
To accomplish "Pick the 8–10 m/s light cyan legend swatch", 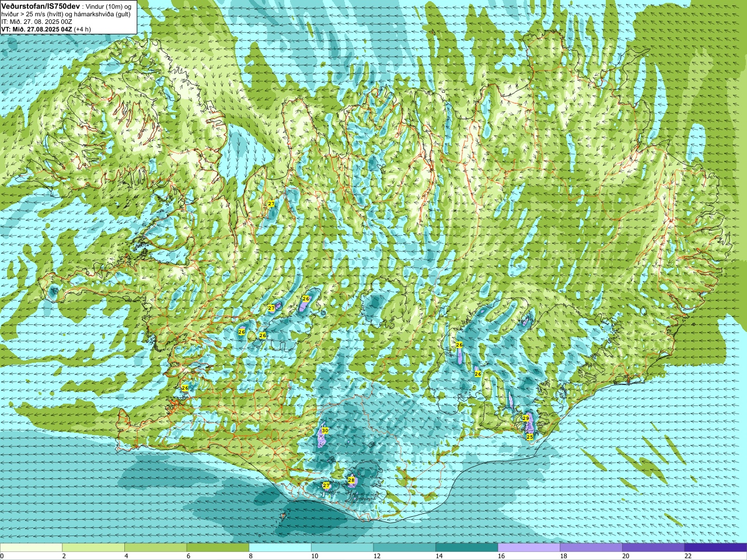I will (280, 548).
